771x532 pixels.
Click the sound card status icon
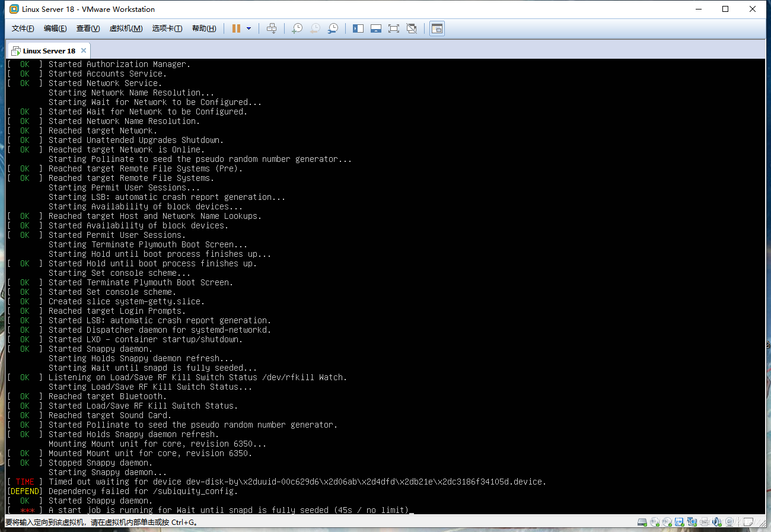(x=716, y=522)
